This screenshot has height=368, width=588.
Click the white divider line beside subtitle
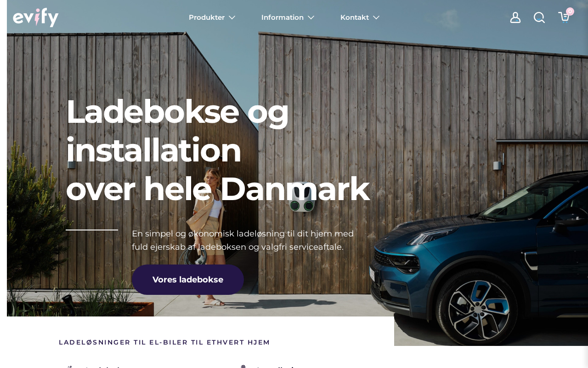point(92,230)
